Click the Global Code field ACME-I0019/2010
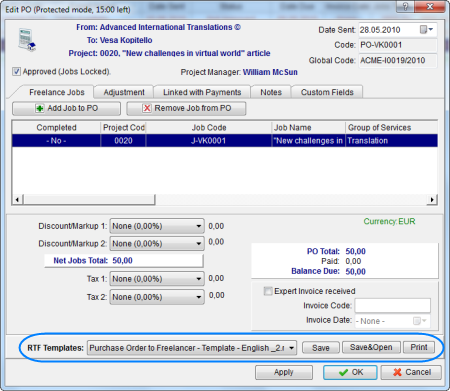 (398, 60)
